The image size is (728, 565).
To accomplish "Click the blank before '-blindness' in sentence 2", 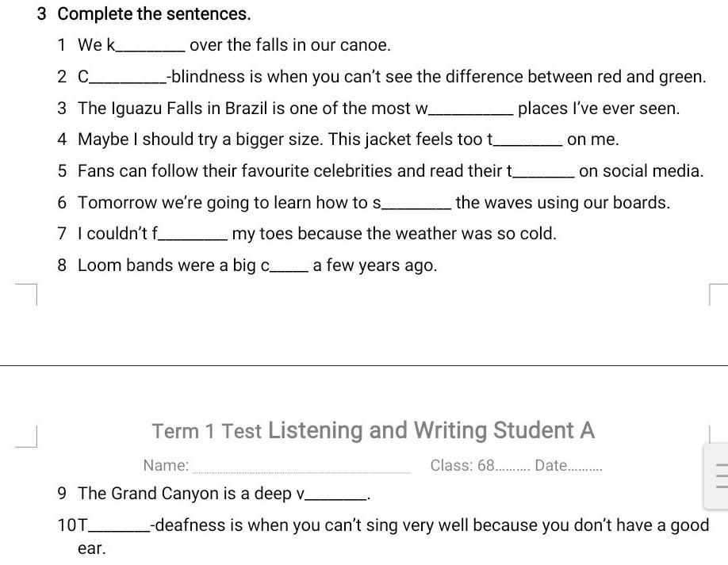I will click(x=128, y=78).
